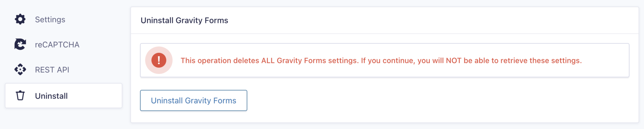The width and height of the screenshot is (644, 129).
Task: Switch to the reCAPTCHA tab
Action: point(57,45)
